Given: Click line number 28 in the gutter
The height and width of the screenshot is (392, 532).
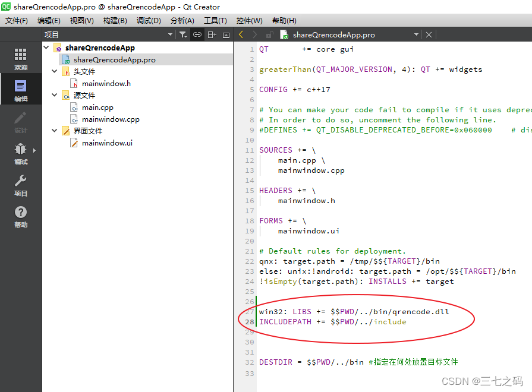Looking at the screenshot, I should pos(250,322).
